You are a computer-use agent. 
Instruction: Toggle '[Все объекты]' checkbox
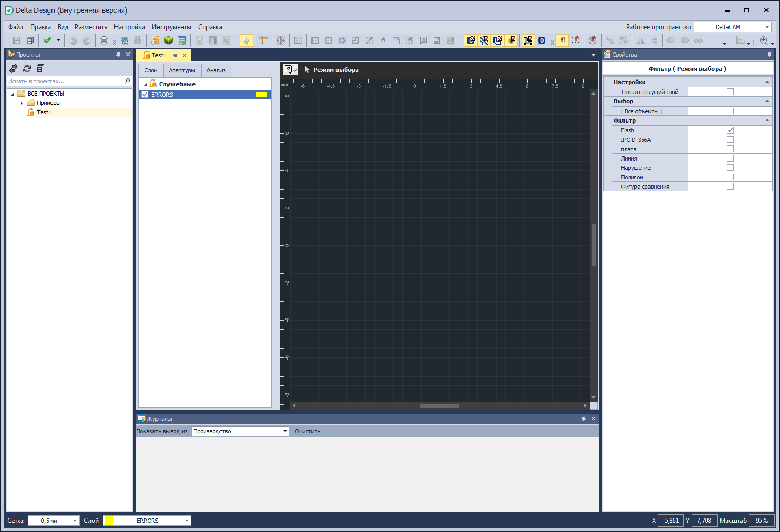730,111
